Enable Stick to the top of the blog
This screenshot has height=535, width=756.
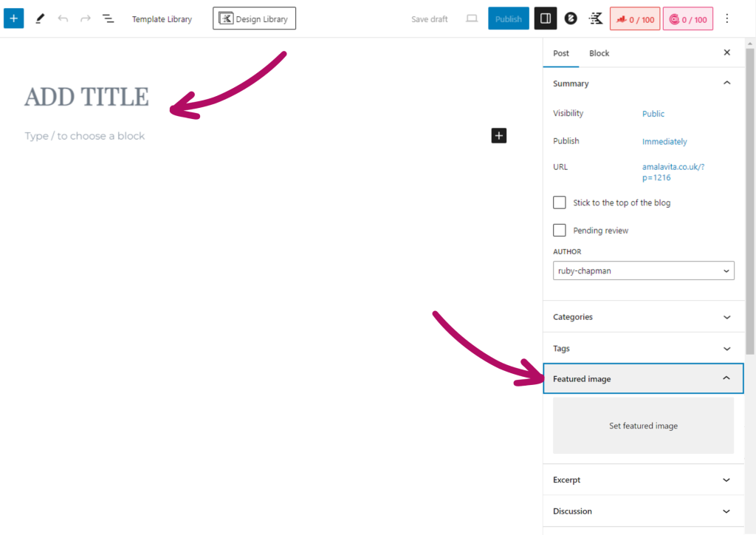[560, 202]
